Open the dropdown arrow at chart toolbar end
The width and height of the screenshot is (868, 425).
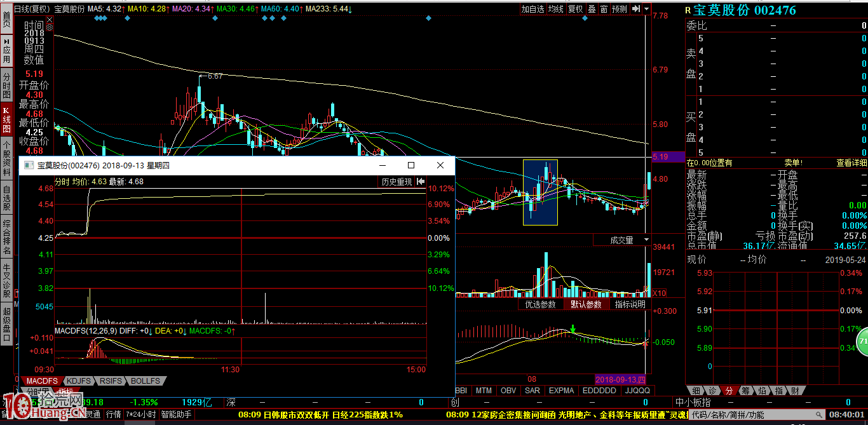[x=647, y=9]
